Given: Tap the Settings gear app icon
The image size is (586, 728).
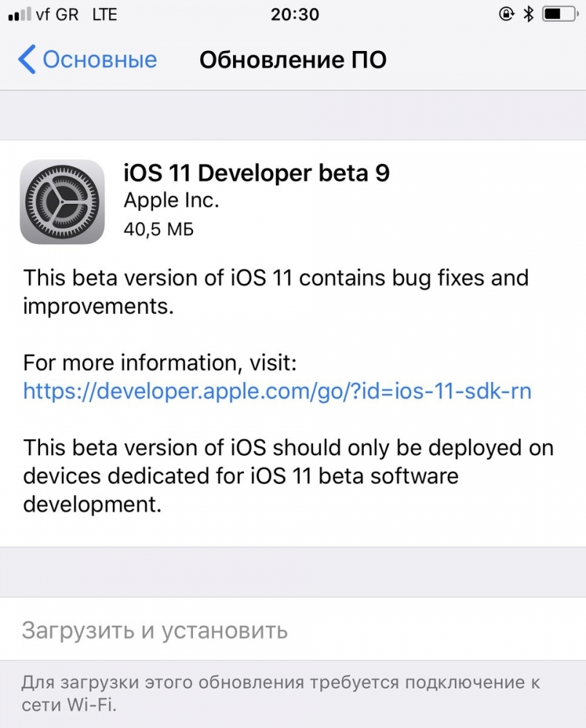Looking at the screenshot, I should pyautogui.click(x=62, y=202).
